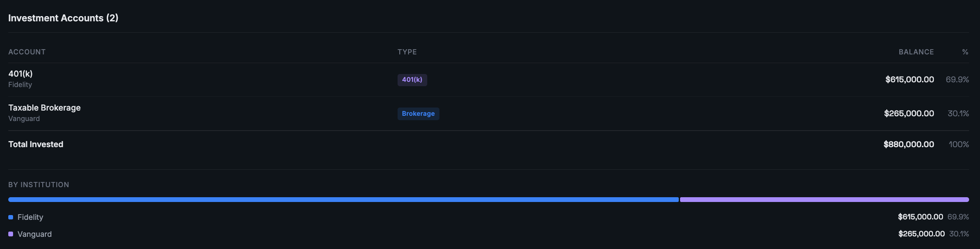Click the Total Invested row label
The height and width of the screenshot is (249, 980).
36,144
